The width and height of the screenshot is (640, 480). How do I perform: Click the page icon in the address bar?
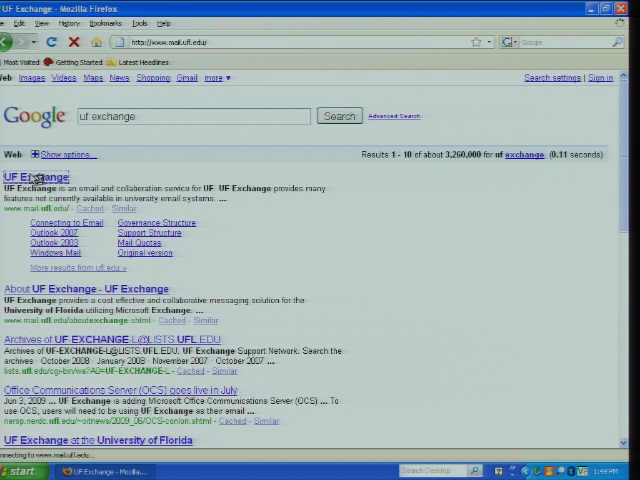tap(120, 42)
